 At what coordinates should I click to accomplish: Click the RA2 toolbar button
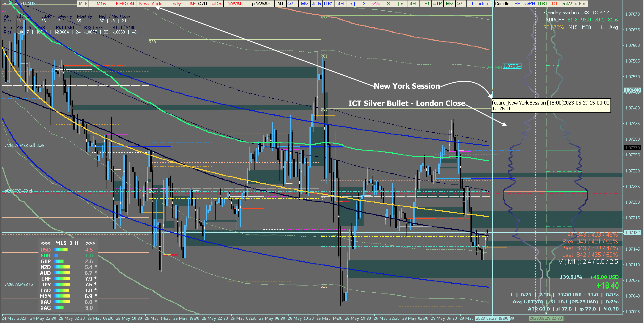pos(567,4)
